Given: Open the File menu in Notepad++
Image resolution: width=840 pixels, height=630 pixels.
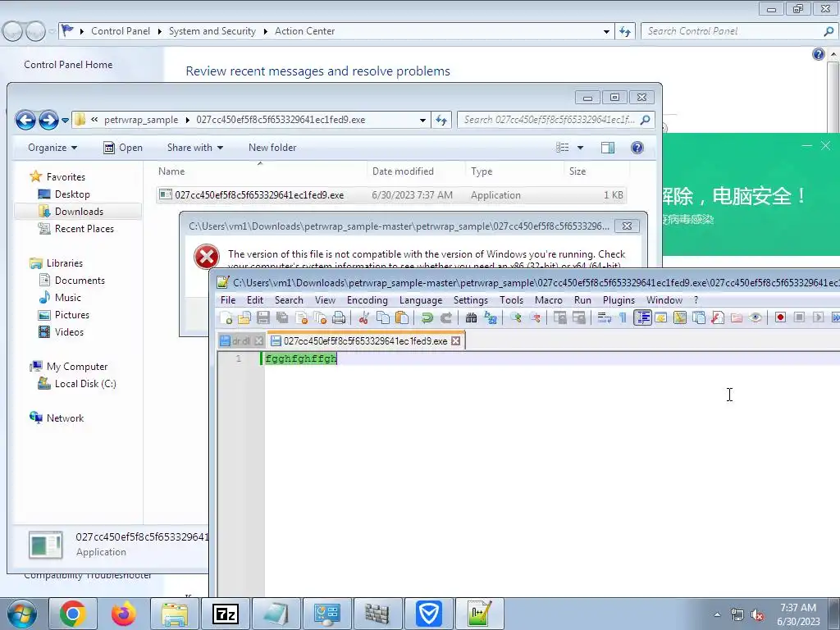Looking at the screenshot, I should point(228,300).
